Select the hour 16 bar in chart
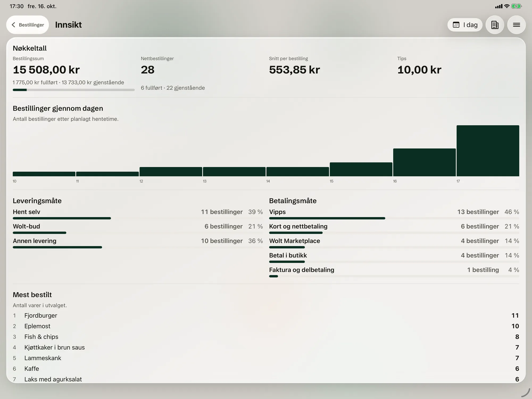 pos(425,162)
